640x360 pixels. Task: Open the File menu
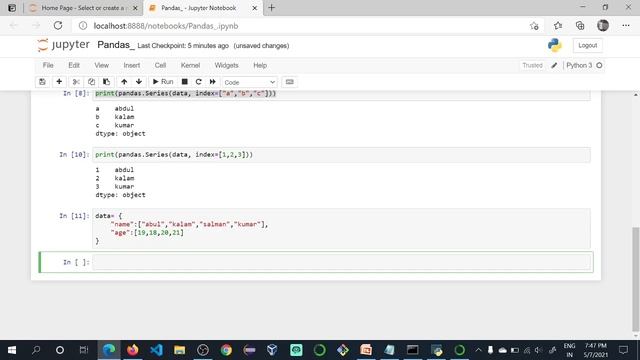pyautogui.click(x=48, y=65)
